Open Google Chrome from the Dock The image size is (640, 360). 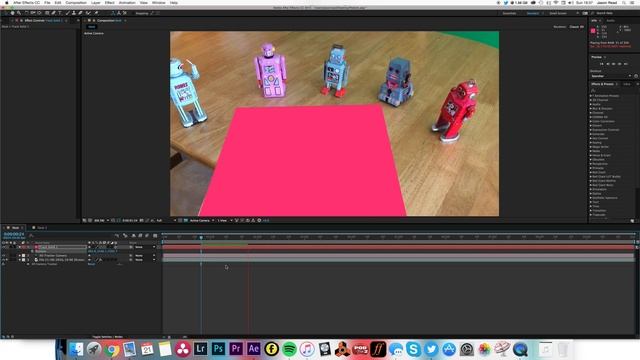tap(111, 349)
